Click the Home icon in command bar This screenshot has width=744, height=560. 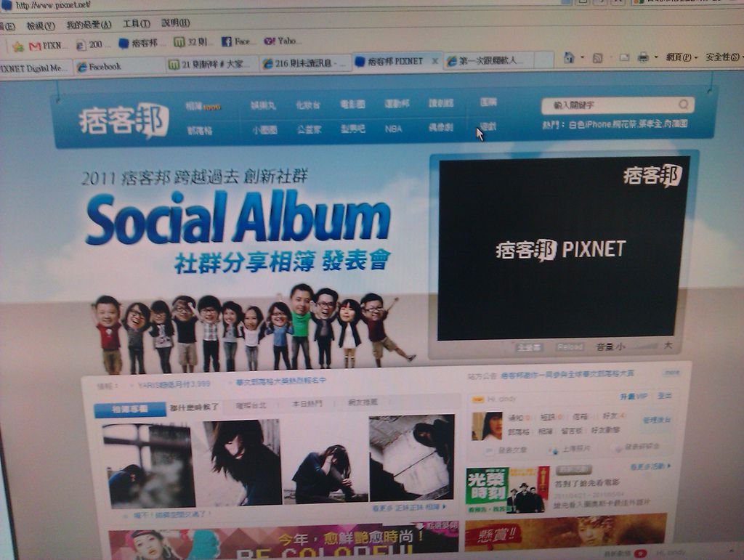[x=569, y=58]
